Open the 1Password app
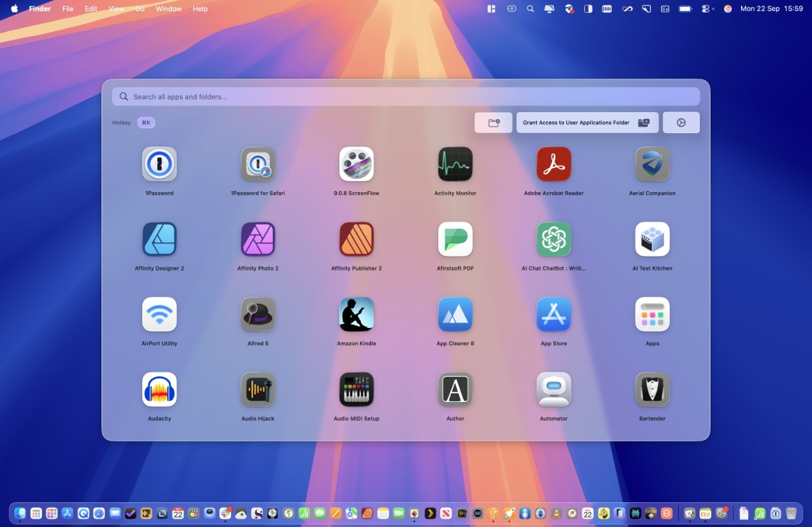The image size is (812, 527). pyautogui.click(x=159, y=164)
